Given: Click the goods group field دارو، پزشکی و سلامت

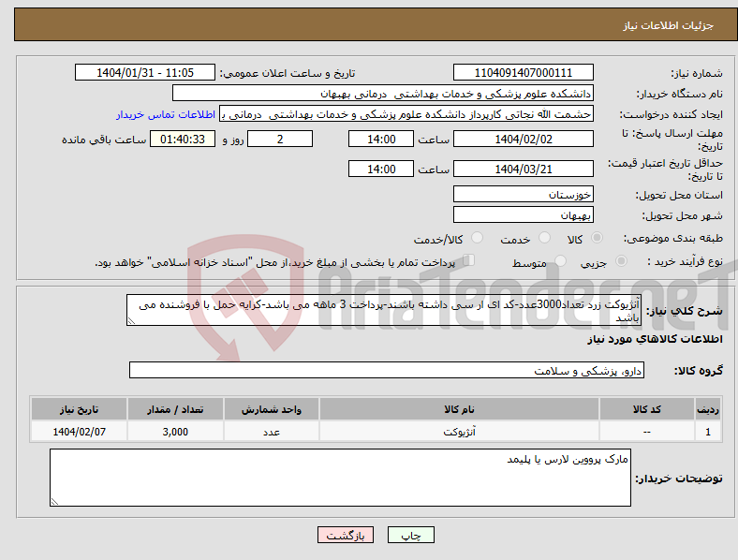Looking at the screenshot, I should click(387, 370).
